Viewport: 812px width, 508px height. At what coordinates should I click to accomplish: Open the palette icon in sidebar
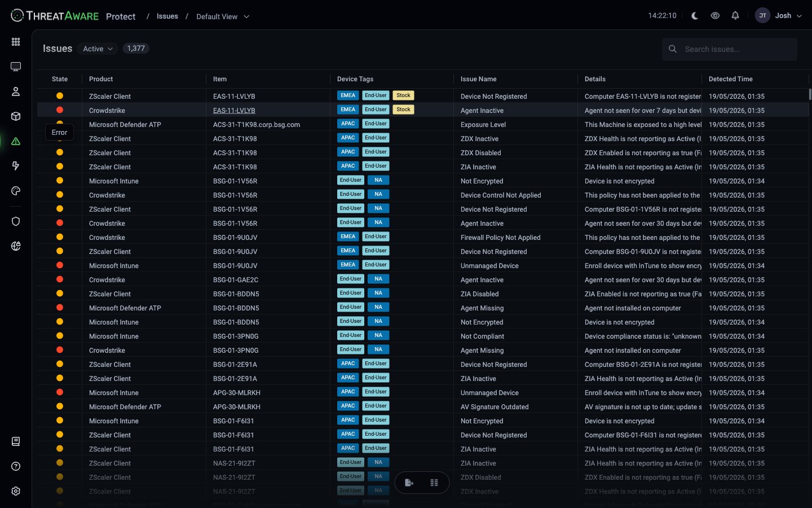[x=16, y=191]
